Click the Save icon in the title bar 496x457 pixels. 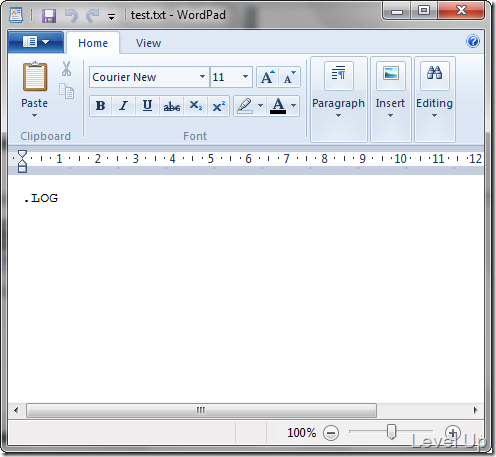[49, 15]
